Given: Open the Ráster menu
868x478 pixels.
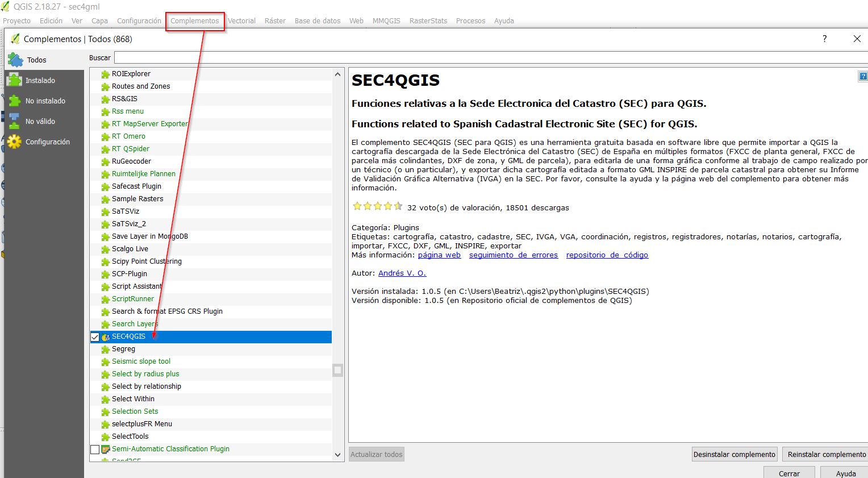Looking at the screenshot, I should (x=275, y=21).
